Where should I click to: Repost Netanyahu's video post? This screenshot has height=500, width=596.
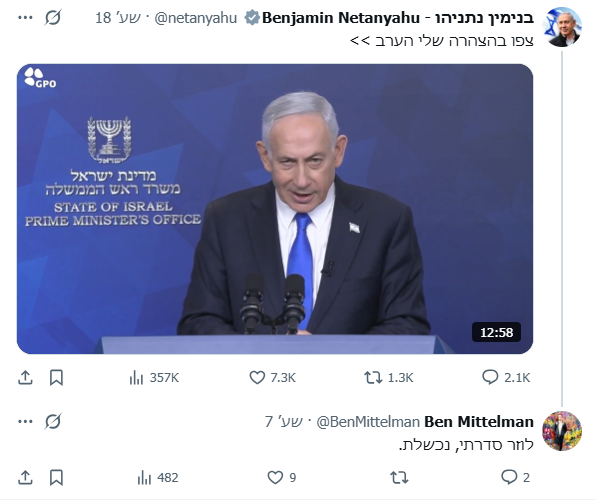click(388, 378)
